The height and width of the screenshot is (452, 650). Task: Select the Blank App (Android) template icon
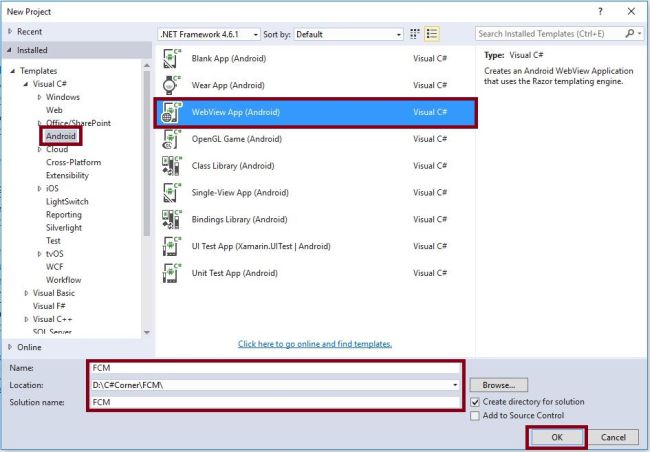pyautogui.click(x=172, y=58)
